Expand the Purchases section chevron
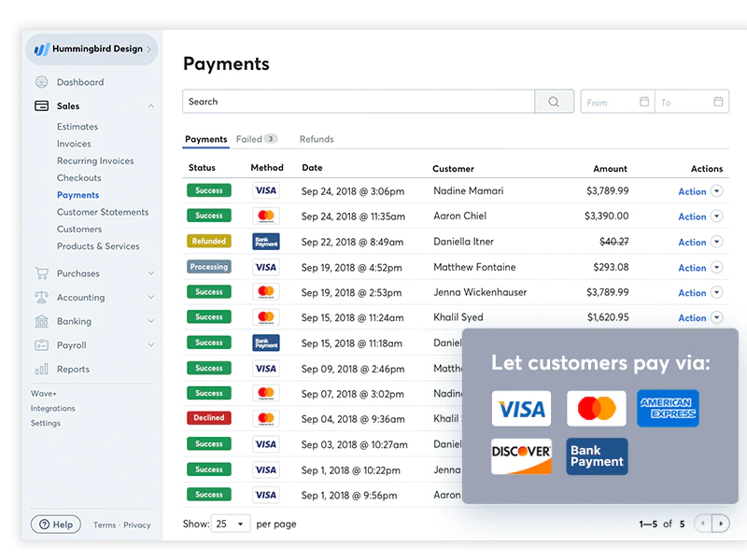The image size is (747, 560). tap(150, 273)
